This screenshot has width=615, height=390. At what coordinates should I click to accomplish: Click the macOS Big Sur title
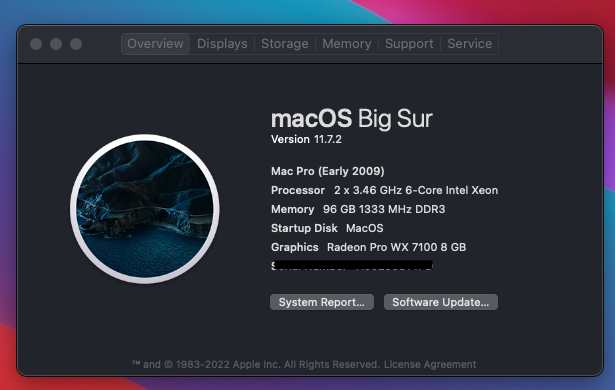[352, 118]
